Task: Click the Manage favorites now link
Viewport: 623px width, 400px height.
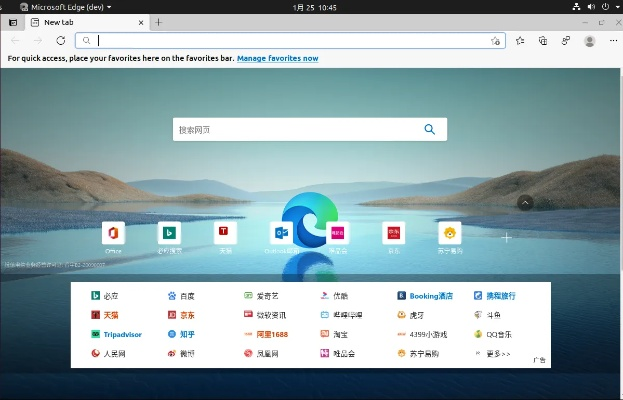Action: 277,58
